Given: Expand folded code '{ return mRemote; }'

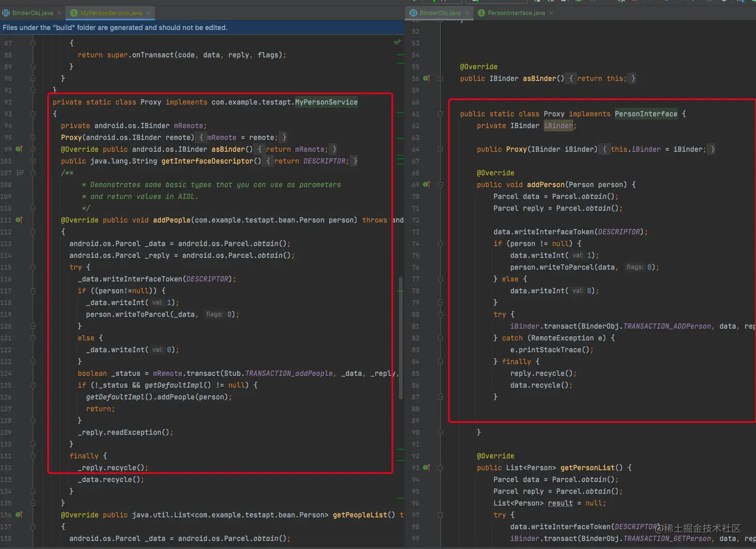Looking at the screenshot, I should click(x=297, y=149).
